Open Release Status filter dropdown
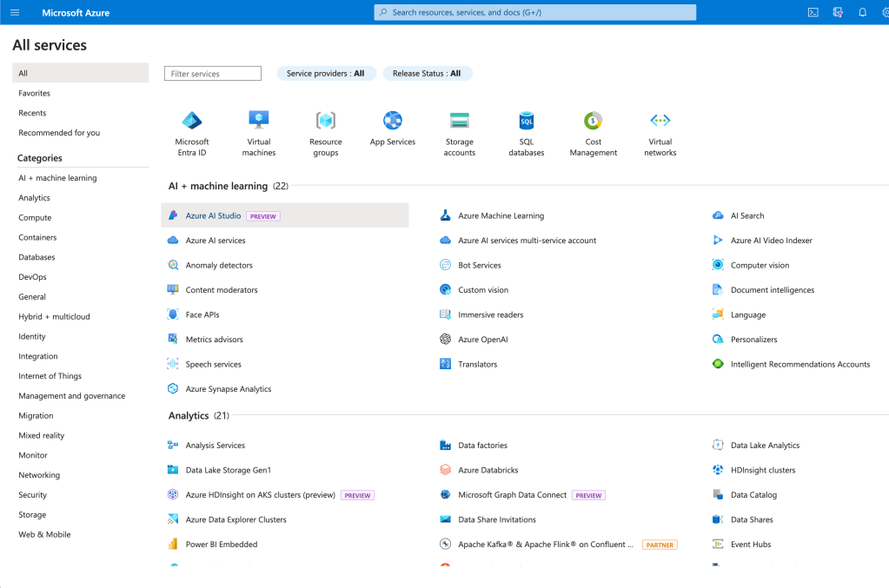The image size is (889, 588). 427,74
